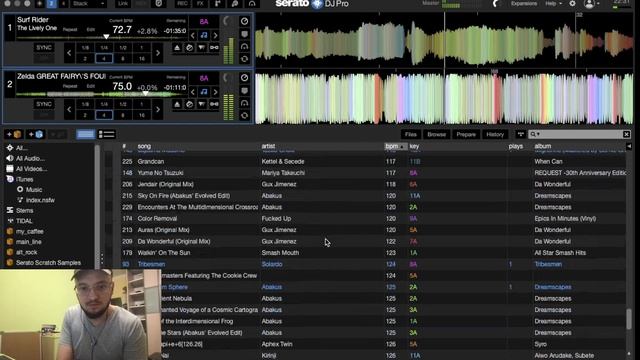Image resolution: width=640 pixels, height=360 pixels.
Task: Toggle the FX panel
Action: (x=200, y=4)
